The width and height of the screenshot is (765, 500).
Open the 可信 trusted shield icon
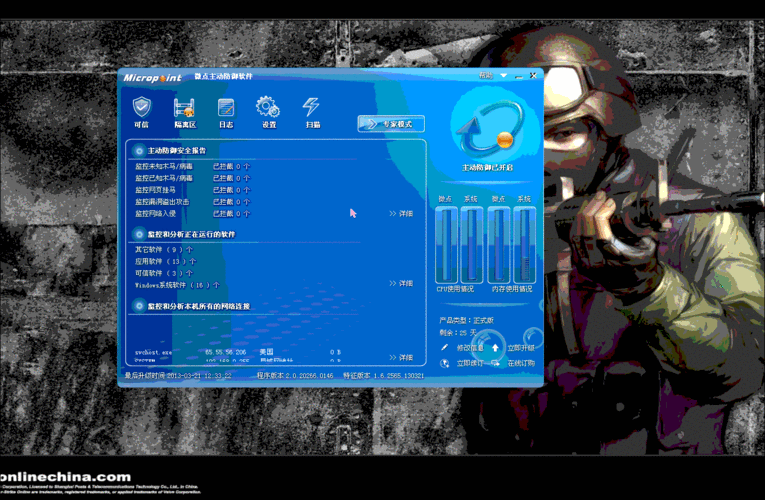pyautogui.click(x=141, y=112)
